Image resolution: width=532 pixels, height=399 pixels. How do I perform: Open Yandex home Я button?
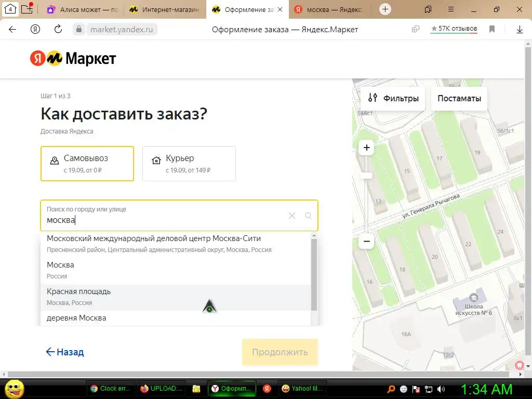tap(35, 30)
